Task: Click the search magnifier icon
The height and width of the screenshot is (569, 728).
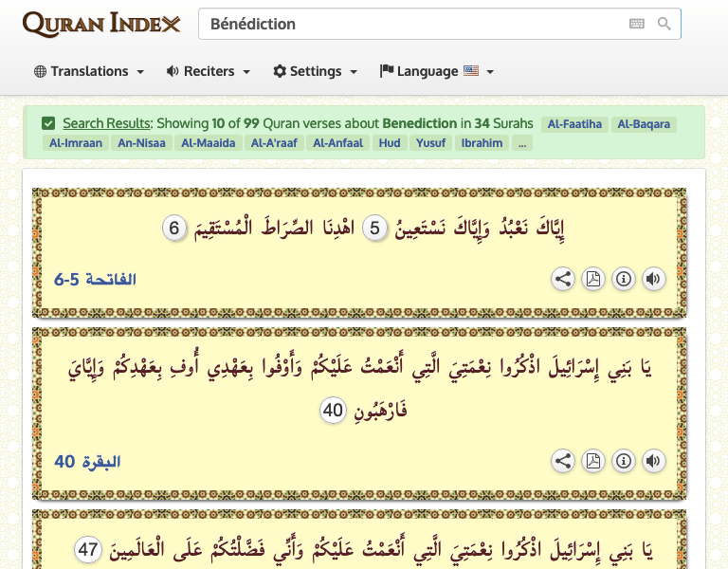Action: (x=664, y=24)
